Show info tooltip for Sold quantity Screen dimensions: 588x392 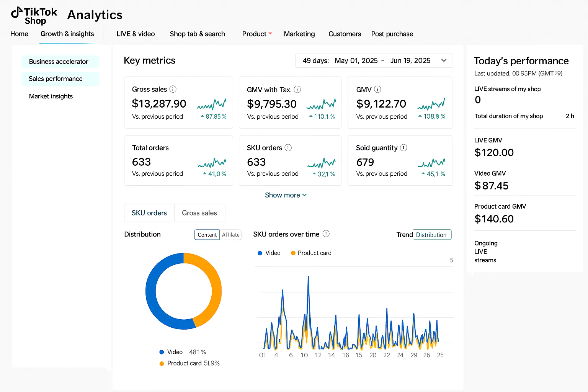(x=403, y=148)
